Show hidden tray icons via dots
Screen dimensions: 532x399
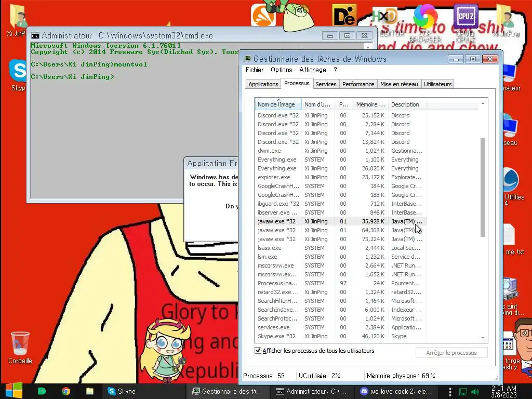[x=450, y=392]
